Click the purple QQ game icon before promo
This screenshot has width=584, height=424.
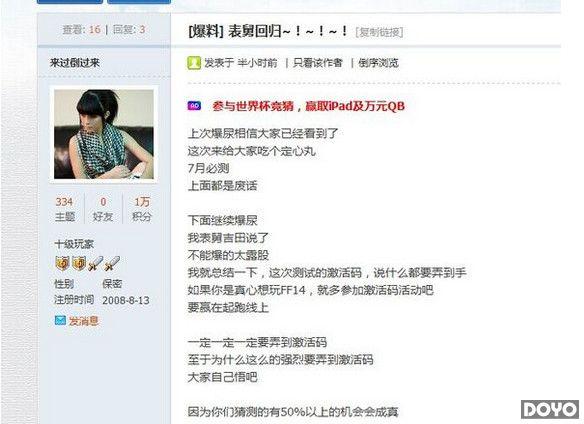click(x=194, y=106)
